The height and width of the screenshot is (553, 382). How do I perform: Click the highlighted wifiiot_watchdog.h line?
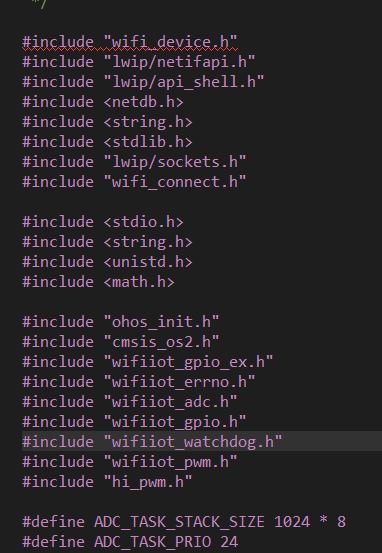pos(152,442)
